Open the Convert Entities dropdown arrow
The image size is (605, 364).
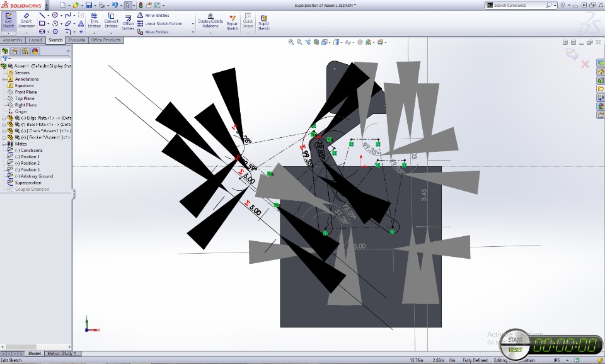pyautogui.click(x=111, y=33)
